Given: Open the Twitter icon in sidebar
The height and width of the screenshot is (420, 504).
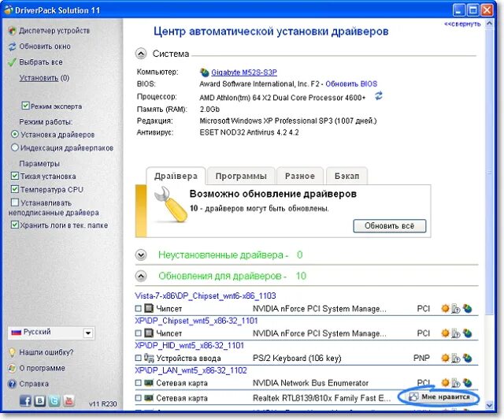Looking at the screenshot, I should point(54,401).
